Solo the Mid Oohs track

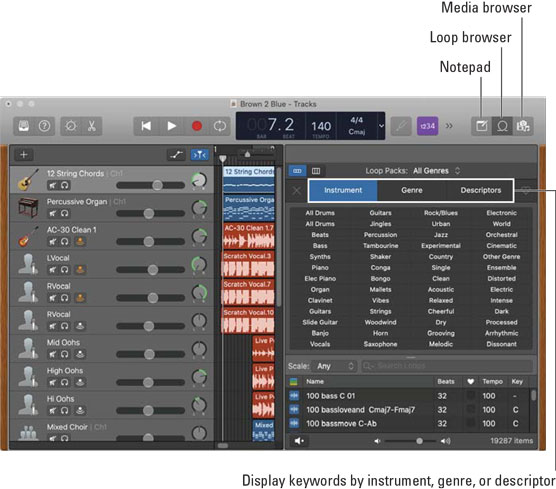[x=65, y=354]
